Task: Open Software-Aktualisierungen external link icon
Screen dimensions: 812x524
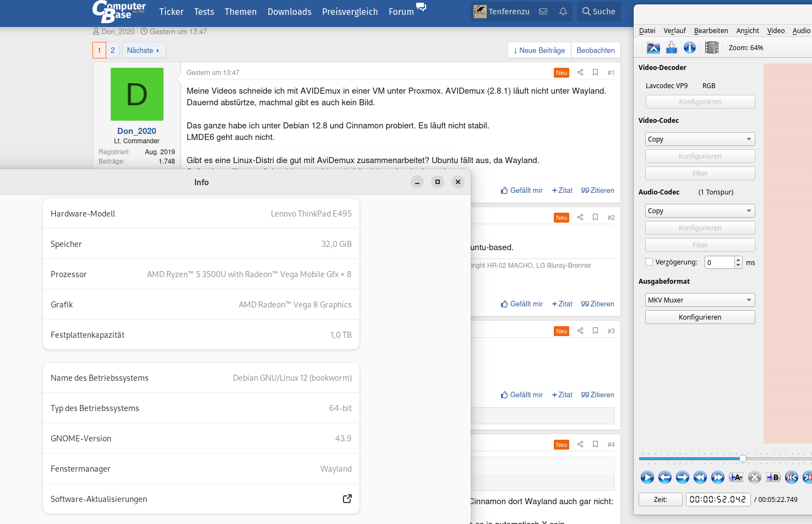Action: click(x=347, y=499)
